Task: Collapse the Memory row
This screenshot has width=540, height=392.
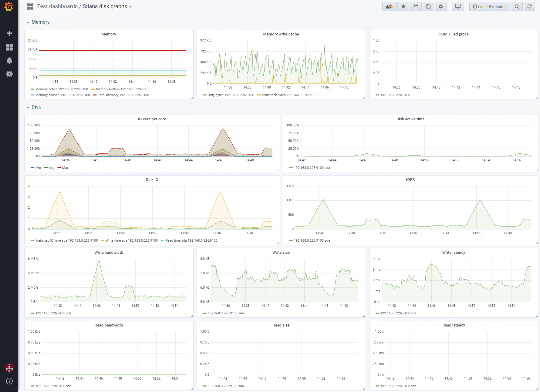Action: 38,22
